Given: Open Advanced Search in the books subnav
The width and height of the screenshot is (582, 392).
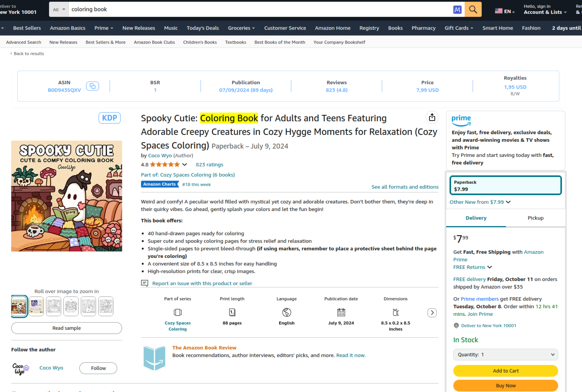Looking at the screenshot, I should pyautogui.click(x=23, y=42).
